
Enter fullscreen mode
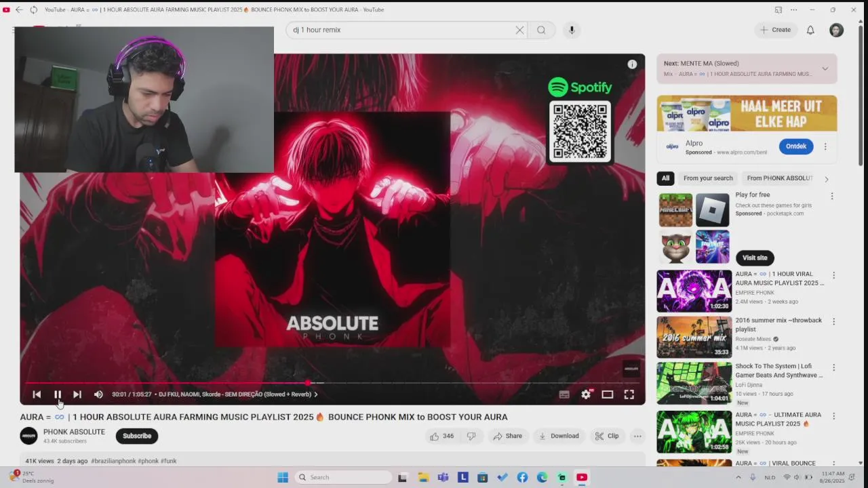click(x=629, y=394)
